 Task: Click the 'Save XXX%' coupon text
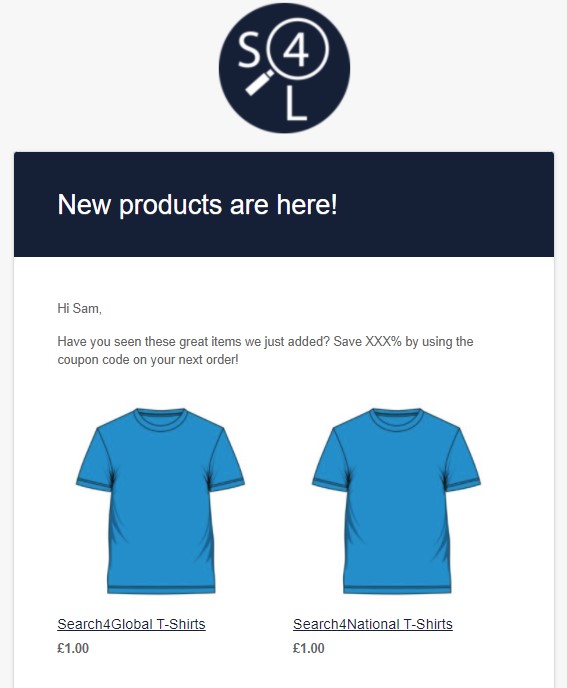(367, 341)
